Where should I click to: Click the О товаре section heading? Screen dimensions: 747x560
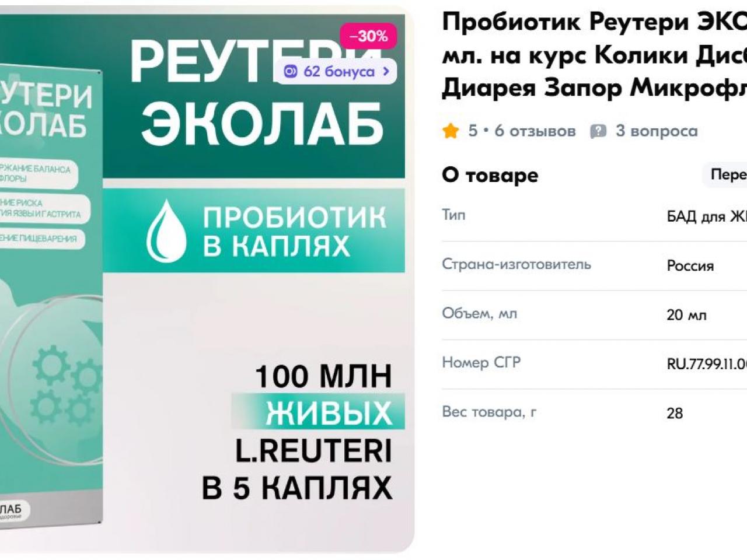coord(490,174)
